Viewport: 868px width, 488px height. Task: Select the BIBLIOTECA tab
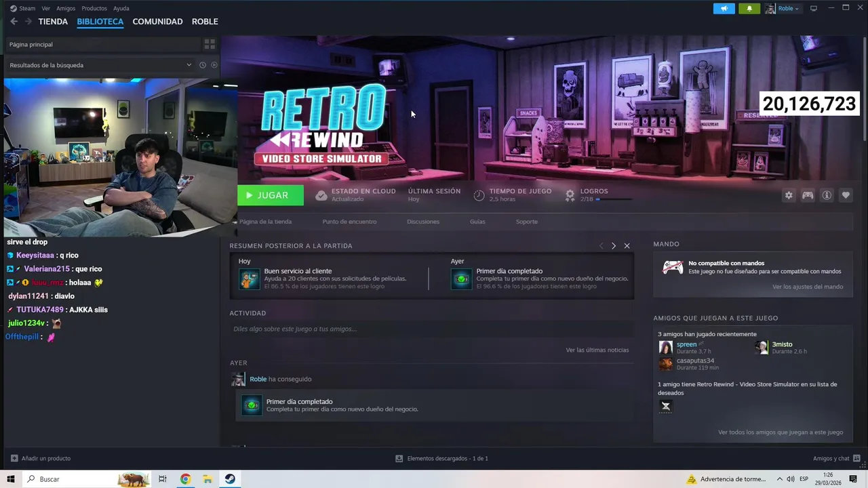(100, 22)
